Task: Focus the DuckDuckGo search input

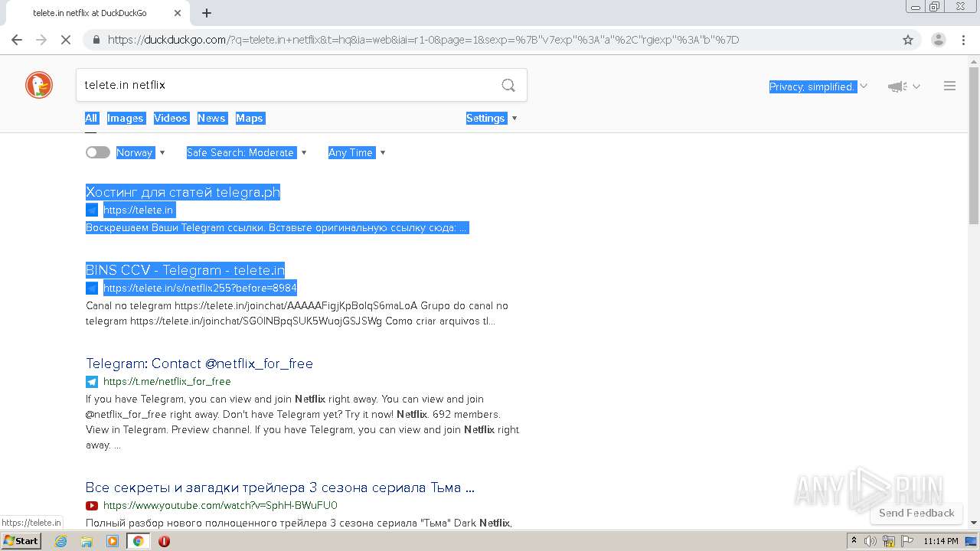Action: 287,85
